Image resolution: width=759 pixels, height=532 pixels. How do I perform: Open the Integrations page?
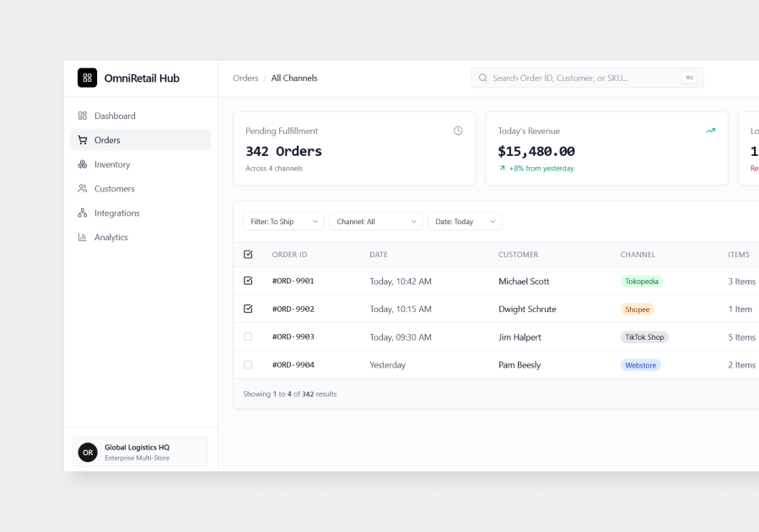pos(140,212)
